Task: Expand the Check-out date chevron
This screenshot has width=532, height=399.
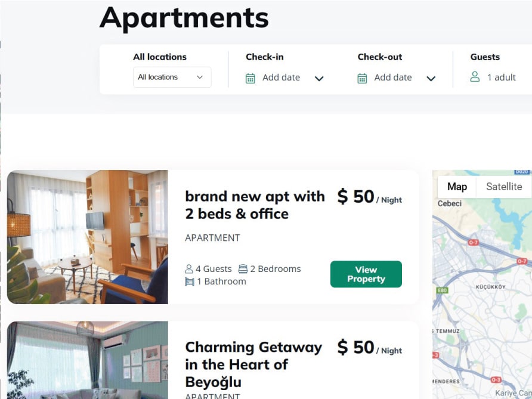Action: click(x=431, y=79)
